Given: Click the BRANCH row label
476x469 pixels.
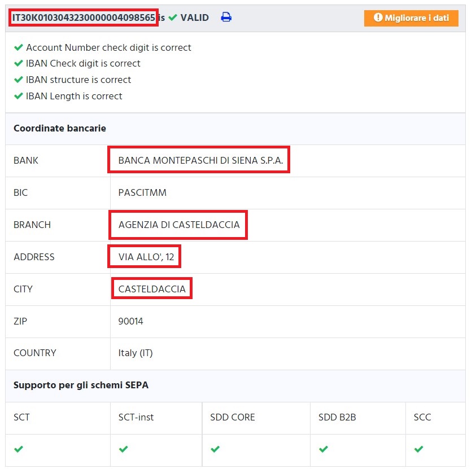Looking at the screenshot, I should (32, 225).
